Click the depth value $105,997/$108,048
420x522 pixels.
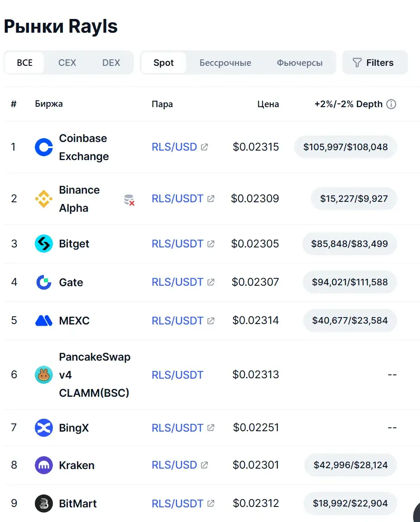tap(346, 147)
